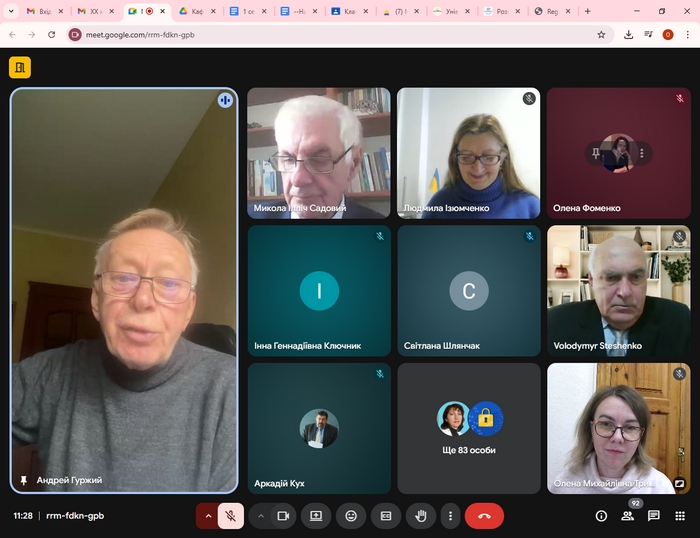Bookmark this page with star icon
Screen dimensions: 700x538
coord(601,34)
